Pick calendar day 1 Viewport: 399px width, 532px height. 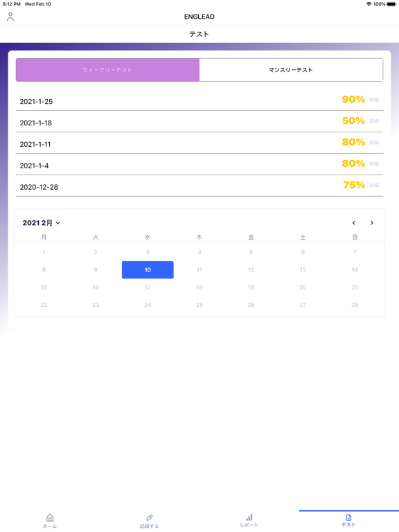click(x=44, y=252)
